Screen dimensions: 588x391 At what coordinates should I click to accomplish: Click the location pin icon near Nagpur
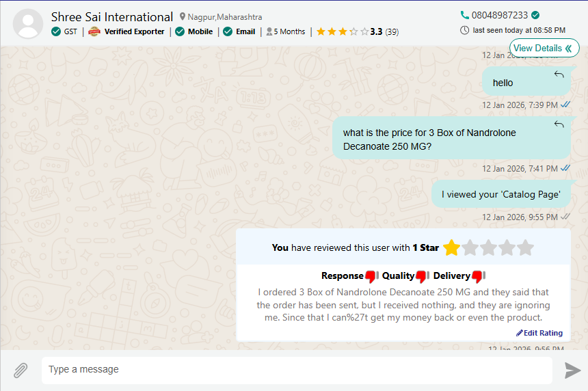pyautogui.click(x=183, y=16)
